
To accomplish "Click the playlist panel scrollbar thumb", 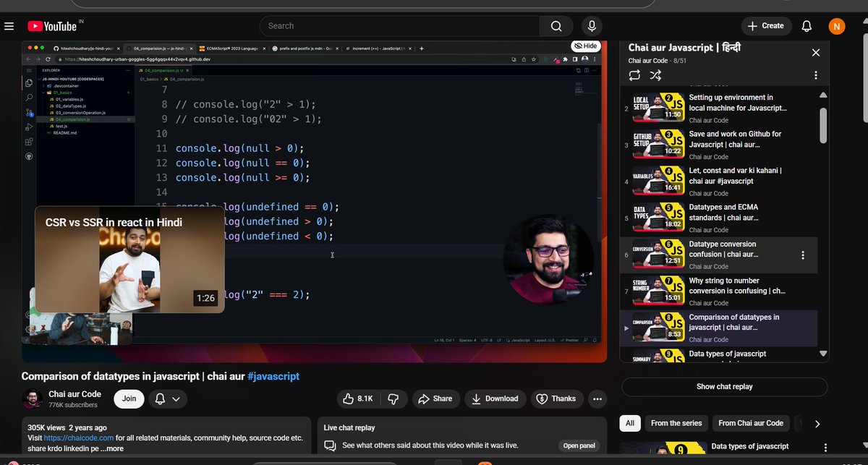I will [x=823, y=126].
